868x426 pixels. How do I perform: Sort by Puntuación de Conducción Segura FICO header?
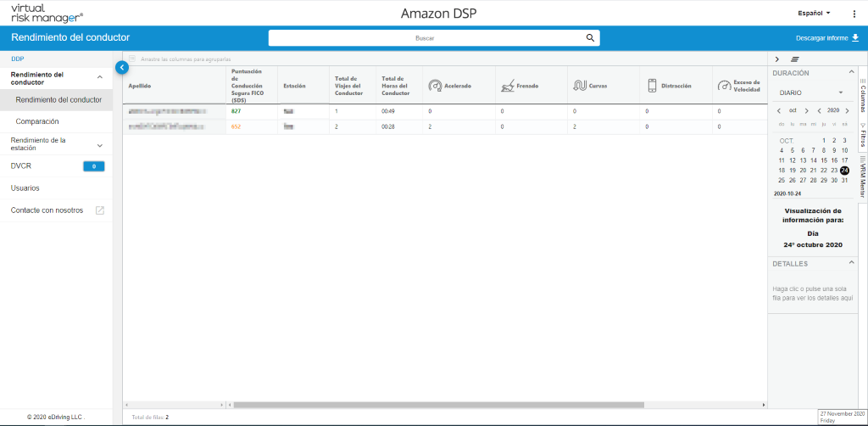pyautogui.click(x=247, y=86)
